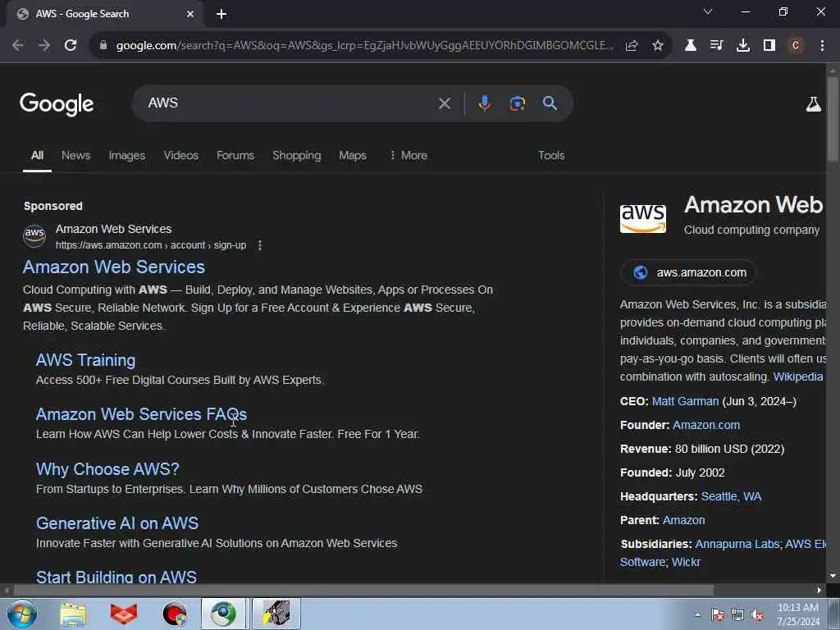Open Wickr subsidiary link
This screenshot has height=630, width=840.
(686, 562)
